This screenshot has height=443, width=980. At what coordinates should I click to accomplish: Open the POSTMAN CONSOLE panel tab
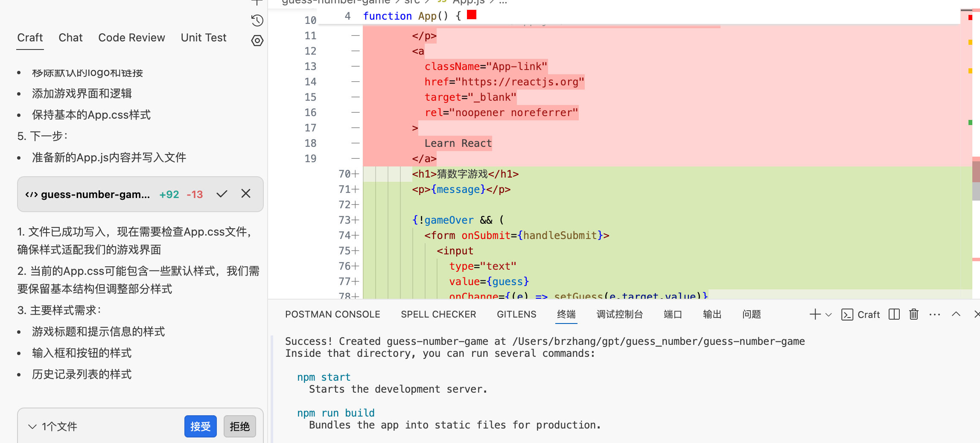[x=332, y=315]
